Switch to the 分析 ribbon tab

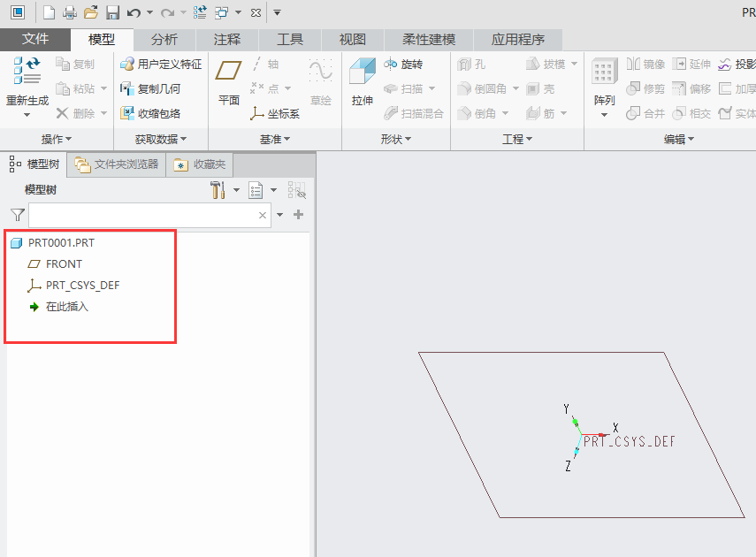pos(164,40)
